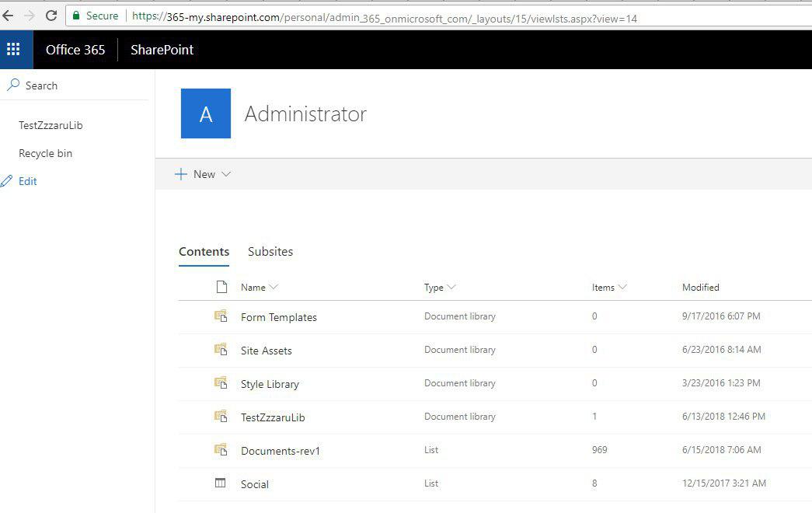812x513 pixels.
Task: Open the New menu dropdown
Action: tap(202, 174)
